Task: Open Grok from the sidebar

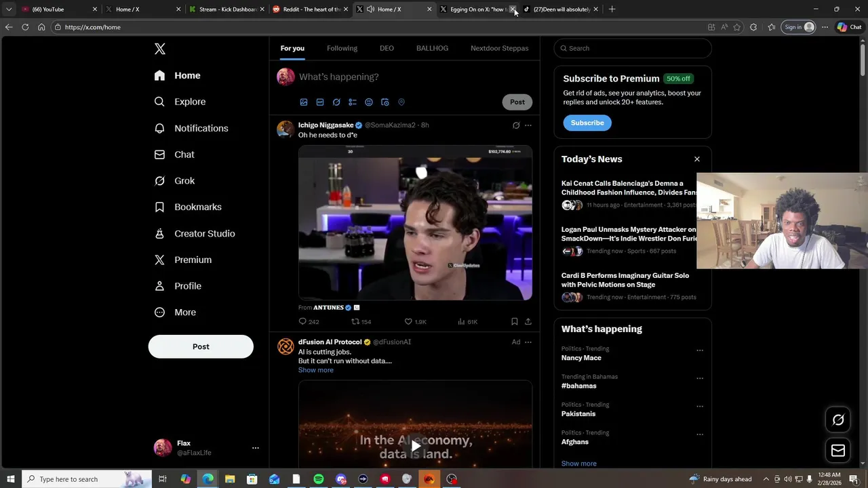Action: point(174,181)
